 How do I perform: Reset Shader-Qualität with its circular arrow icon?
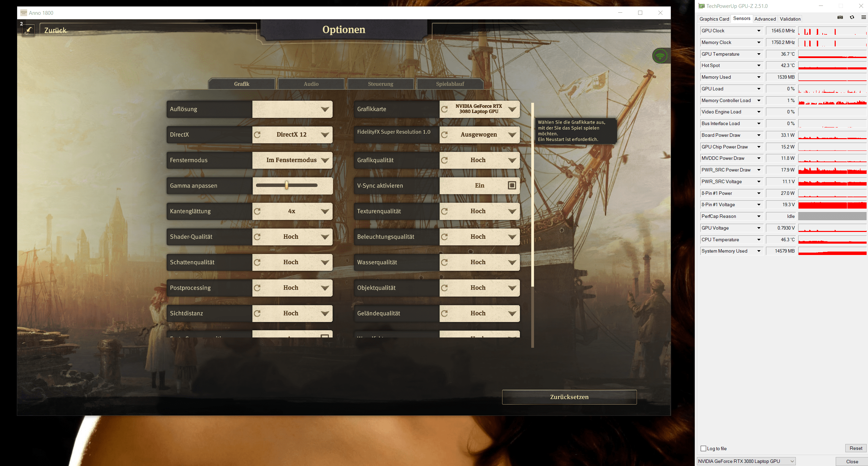pyautogui.click(x=257, y=237)
